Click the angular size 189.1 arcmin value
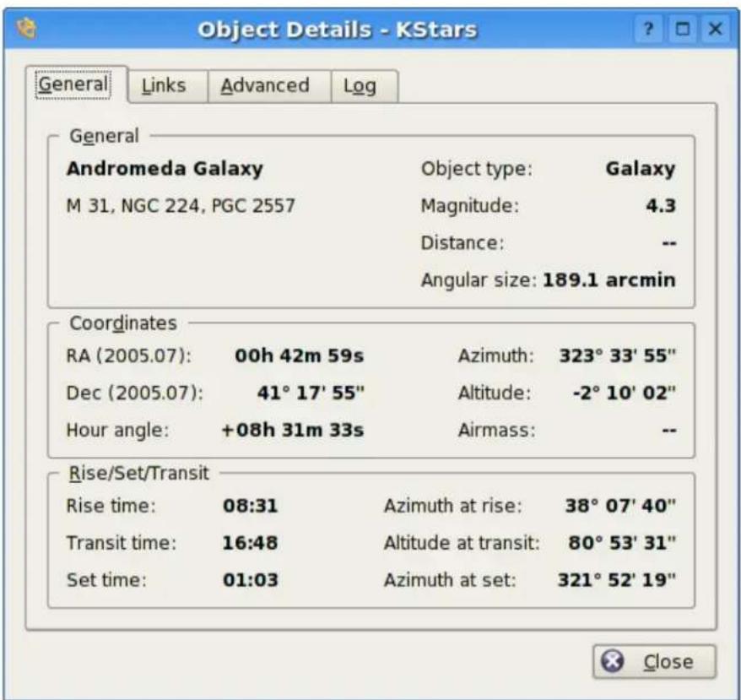Viewport: 741px width, 700px height. click(x=609, y=280)
